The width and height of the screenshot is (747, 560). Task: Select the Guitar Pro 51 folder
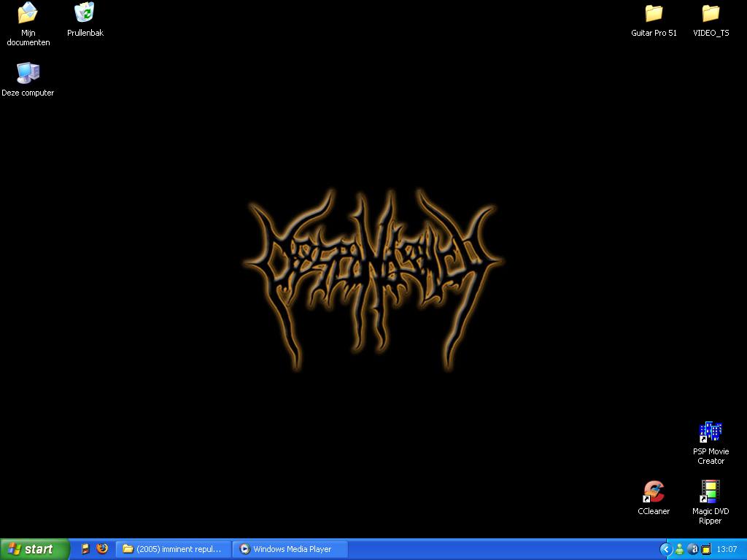click(x=654, y=20)
